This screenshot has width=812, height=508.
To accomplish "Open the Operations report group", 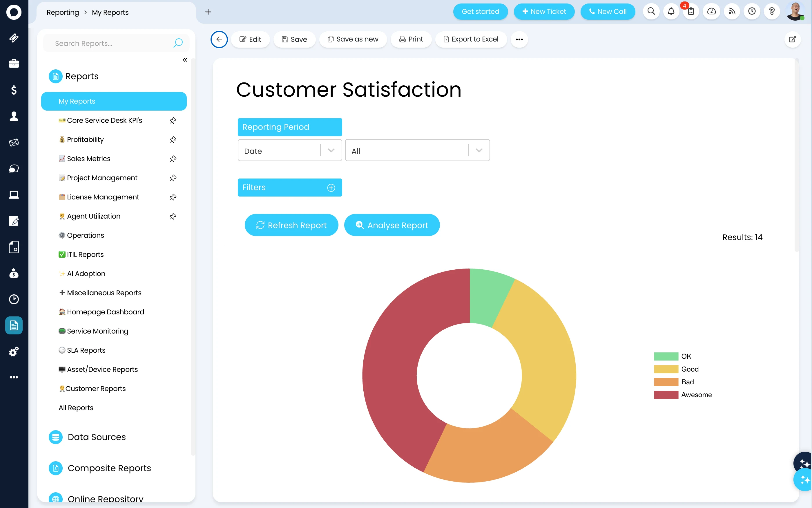I will pos(81,235).
